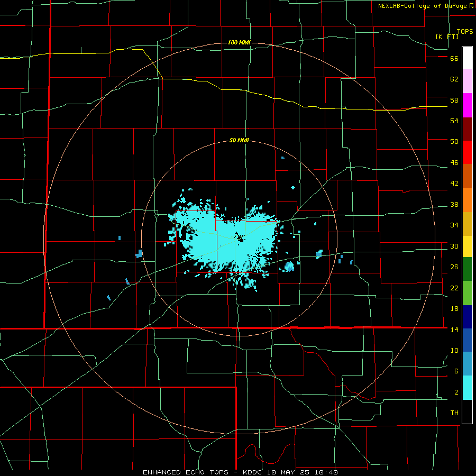Select the 10 value on the legend
This screenshot has height=476, width=476.
(454, 351)
